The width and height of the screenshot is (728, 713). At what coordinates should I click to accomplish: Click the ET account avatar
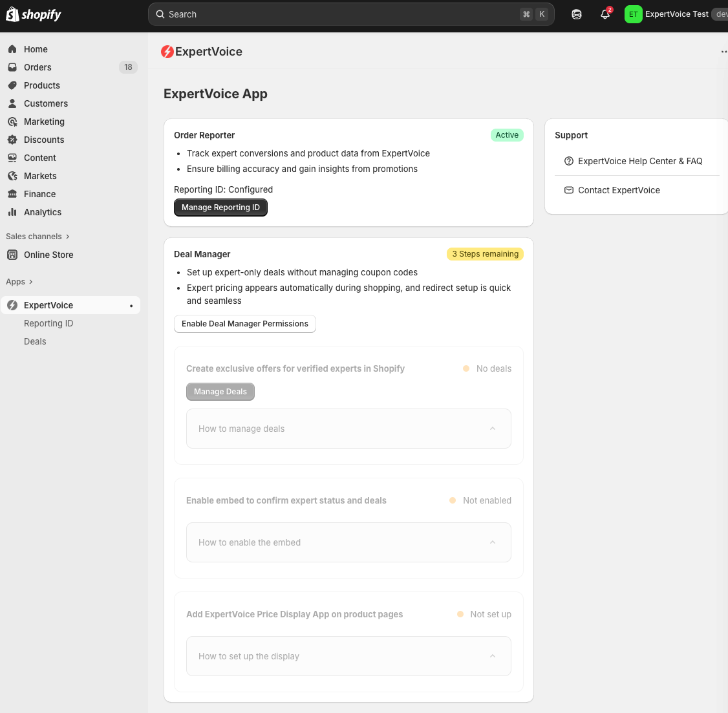tap(633, 14)
